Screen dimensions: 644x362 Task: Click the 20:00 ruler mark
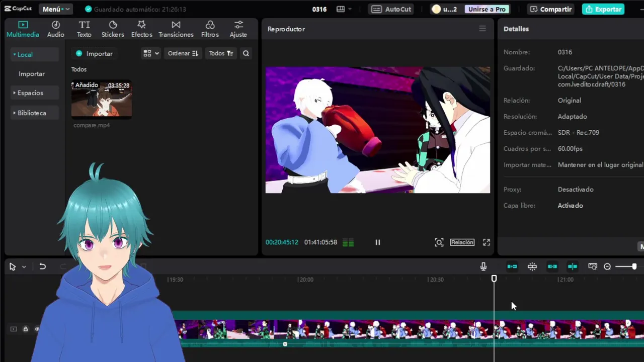(306, 280)
